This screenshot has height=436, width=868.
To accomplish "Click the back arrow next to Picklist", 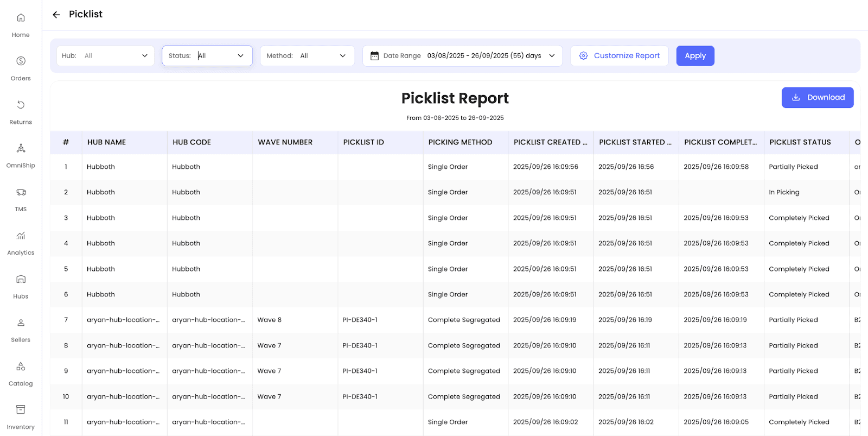I will pos(56,15).
